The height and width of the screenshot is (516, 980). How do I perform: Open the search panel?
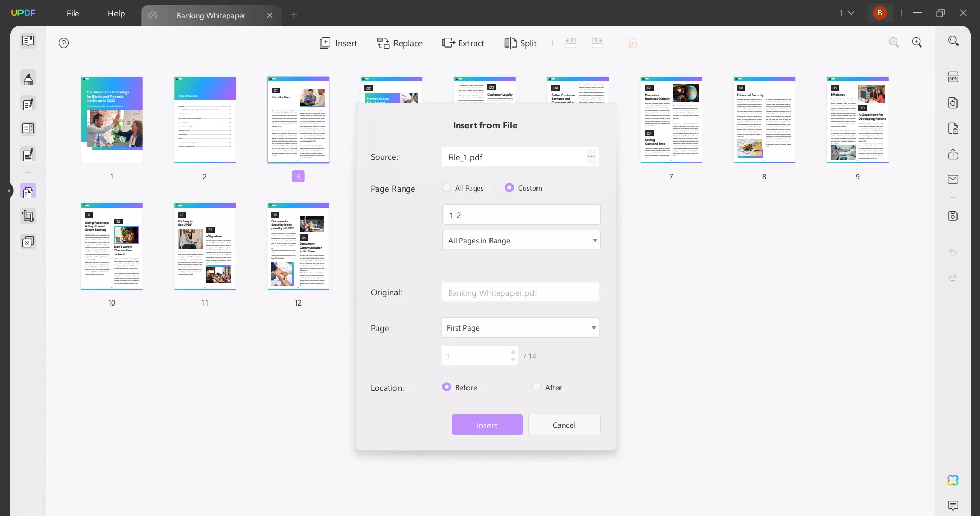953,41
